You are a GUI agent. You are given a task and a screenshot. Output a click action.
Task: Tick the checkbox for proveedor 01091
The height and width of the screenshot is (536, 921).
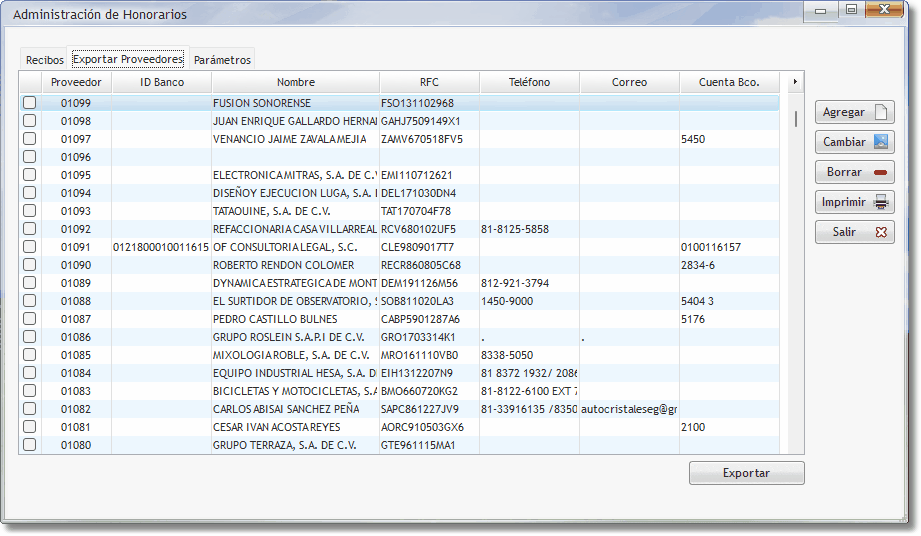[29, 247]
